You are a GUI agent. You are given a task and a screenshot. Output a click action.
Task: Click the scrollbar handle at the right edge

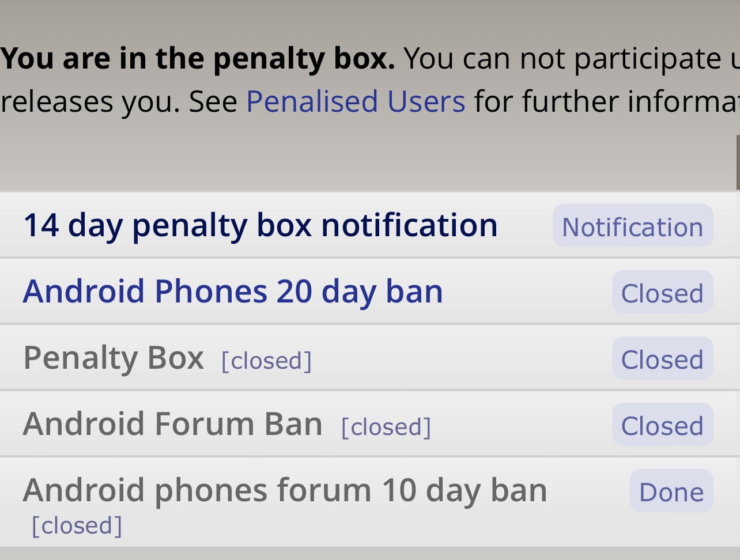(x=738, y=162)
